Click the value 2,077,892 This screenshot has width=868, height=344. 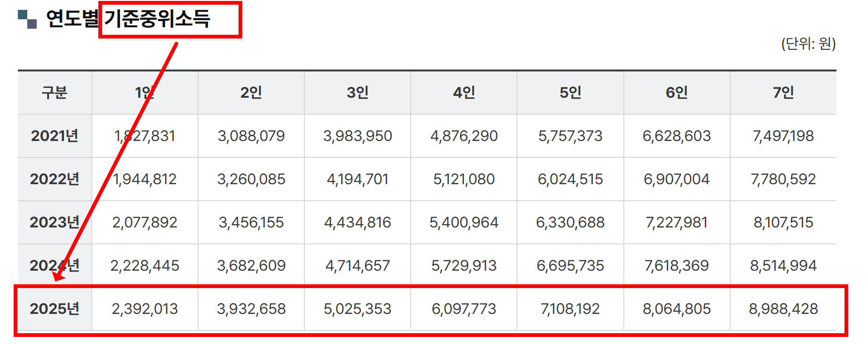point(145,222)
